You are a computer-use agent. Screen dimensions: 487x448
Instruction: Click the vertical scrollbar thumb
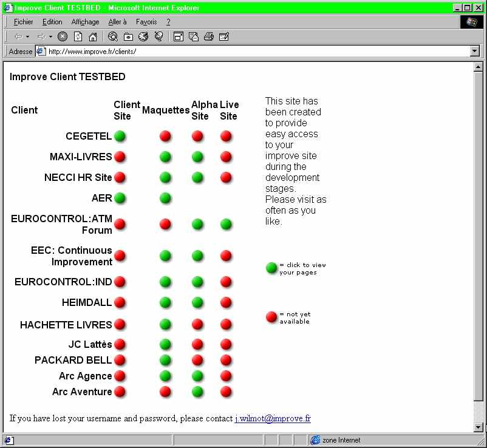[478, 236]
